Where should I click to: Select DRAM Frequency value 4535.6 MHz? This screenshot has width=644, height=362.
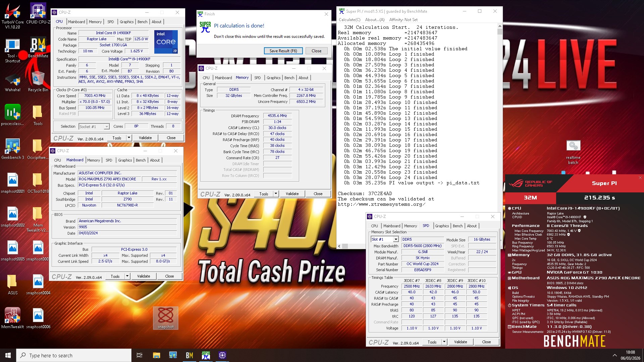click(277, 116)
